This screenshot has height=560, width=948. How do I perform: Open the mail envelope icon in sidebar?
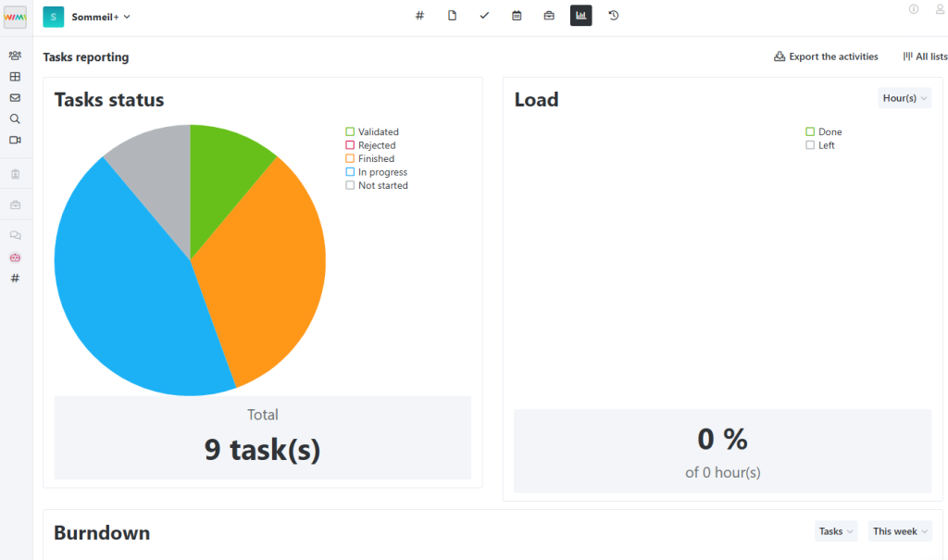point(15,97)
